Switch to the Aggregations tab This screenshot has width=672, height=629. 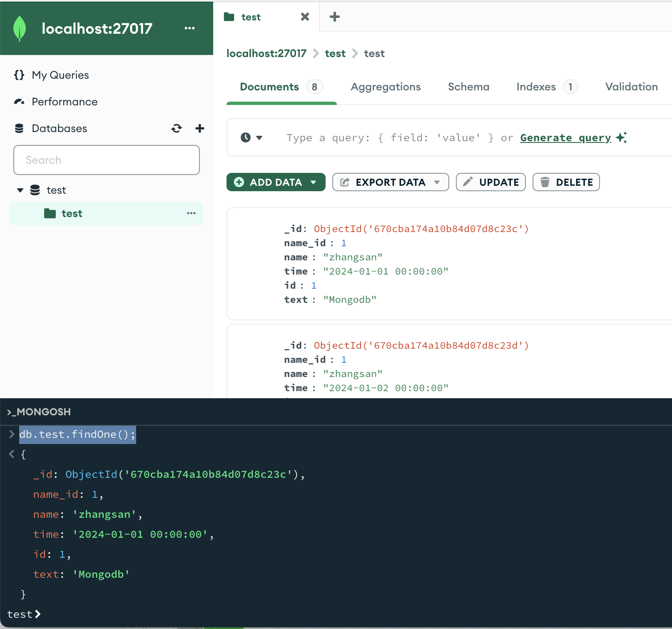(x=386, y=87)
